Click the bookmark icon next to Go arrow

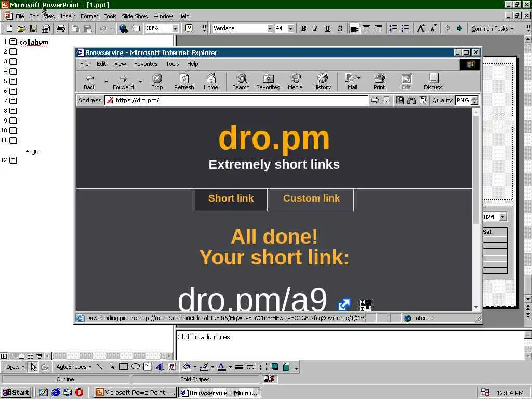click(387, 100)
